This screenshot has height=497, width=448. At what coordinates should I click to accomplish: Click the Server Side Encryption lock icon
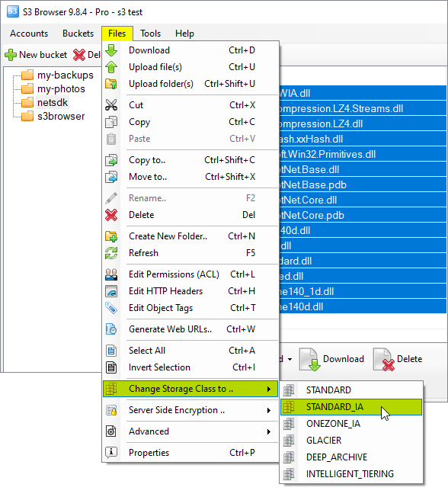111,410
